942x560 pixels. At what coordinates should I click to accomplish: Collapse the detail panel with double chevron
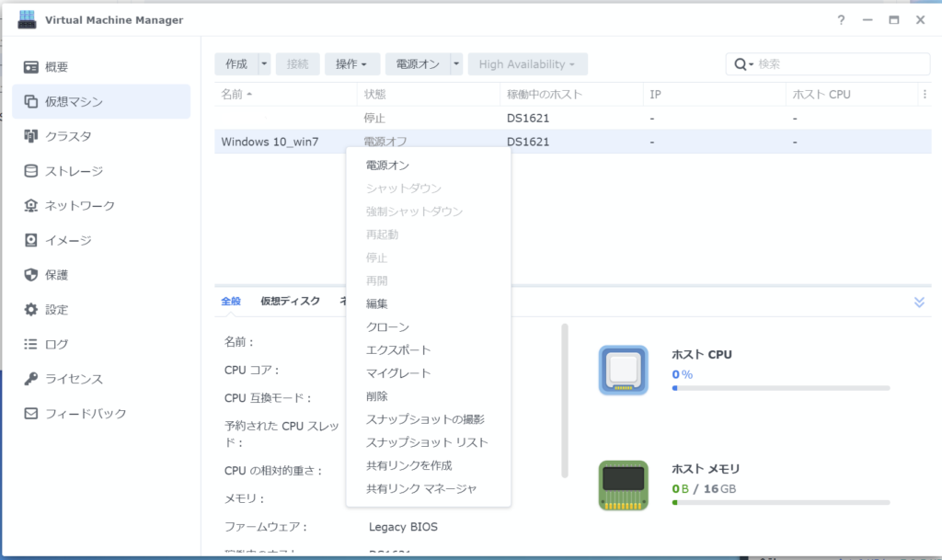[919, 302]
